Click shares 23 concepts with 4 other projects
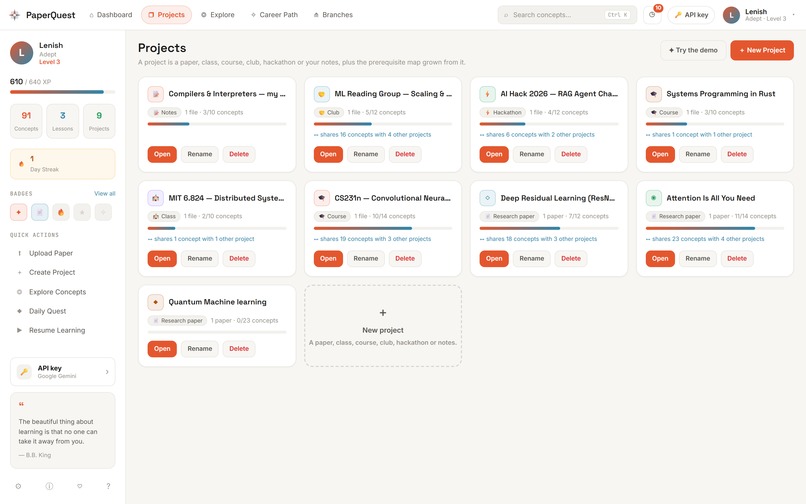 705,239
